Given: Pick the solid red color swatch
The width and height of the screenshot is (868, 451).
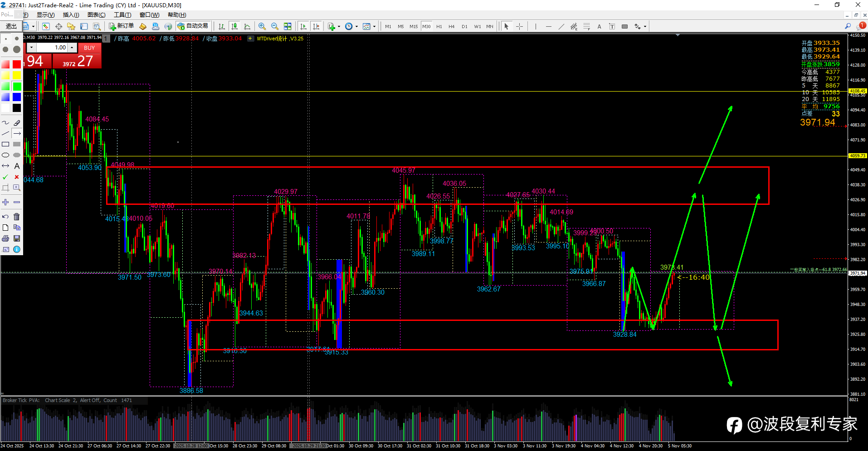Looking at the screenshot, I should 17,64.
